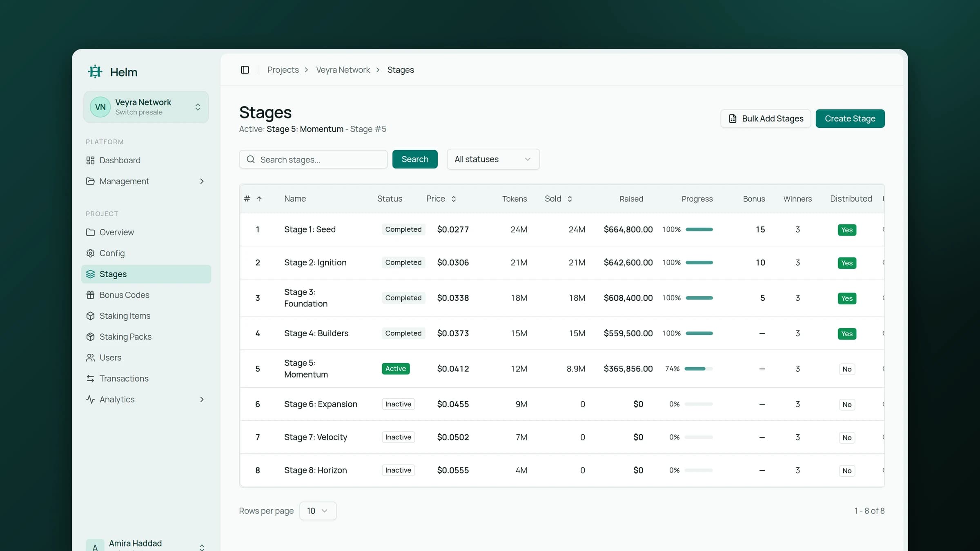Go to the Overview section
The height and width of the screenshot is (551, 980).
(x=146, y=232)
